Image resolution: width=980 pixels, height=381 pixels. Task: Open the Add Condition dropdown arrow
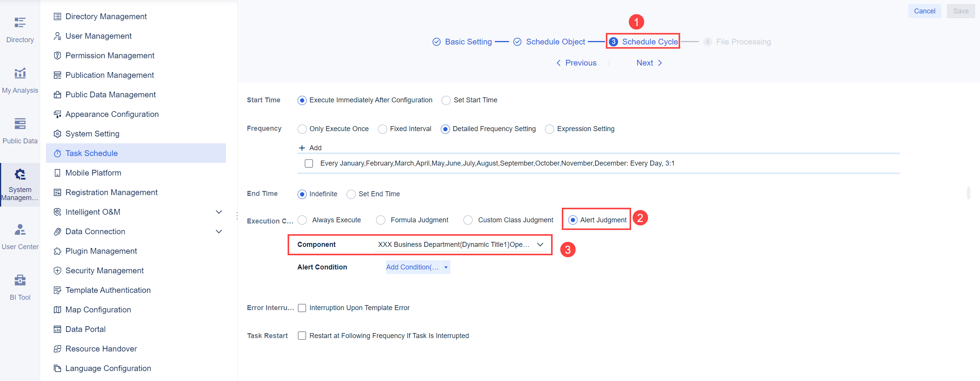tap(446, 268)
